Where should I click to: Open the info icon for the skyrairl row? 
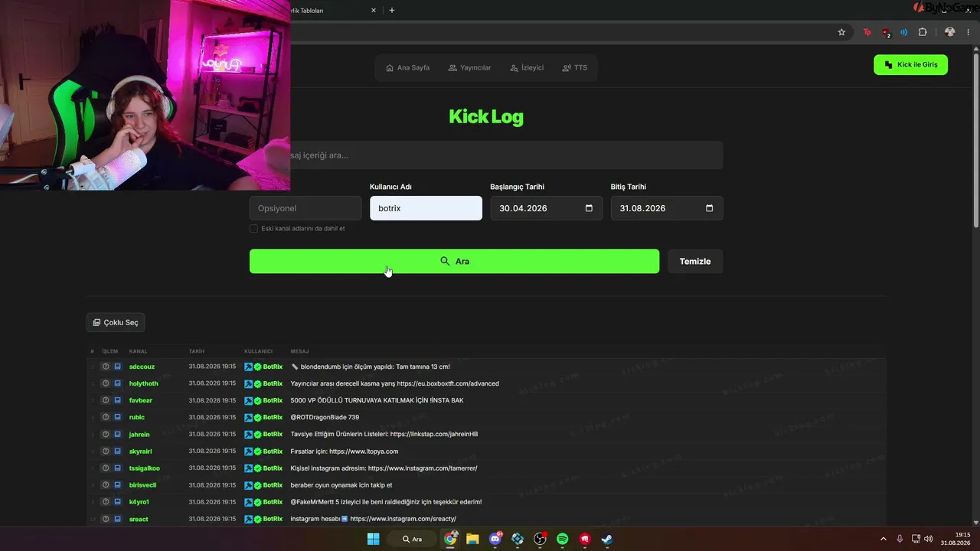pyautogui.click(x=106, y=452)
